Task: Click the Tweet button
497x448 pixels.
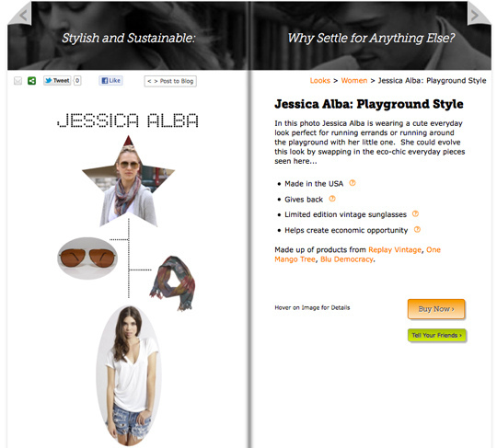Action: click(x=57, y=80)
